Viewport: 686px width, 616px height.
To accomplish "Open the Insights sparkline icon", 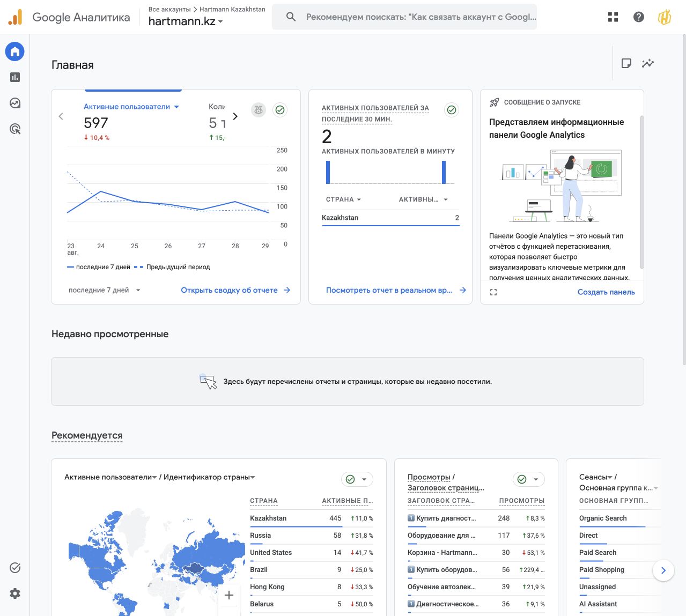I will [x=648, y=63].
